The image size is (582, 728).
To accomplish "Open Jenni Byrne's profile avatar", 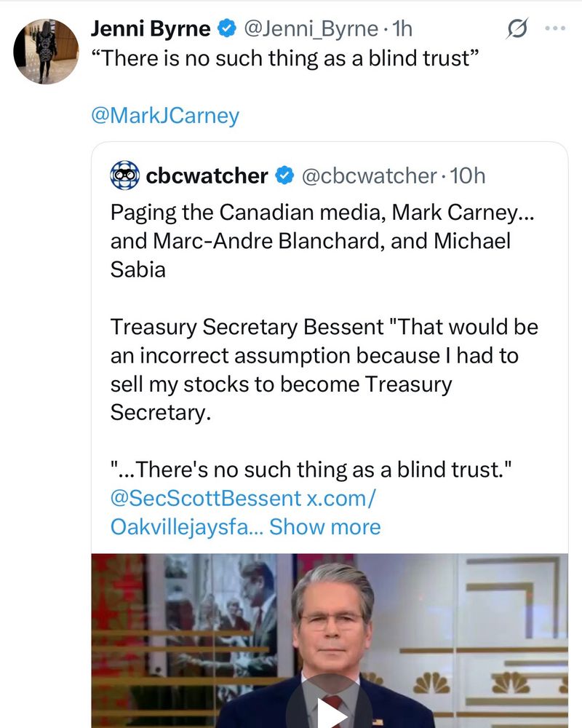I will [x=47, y=51].
